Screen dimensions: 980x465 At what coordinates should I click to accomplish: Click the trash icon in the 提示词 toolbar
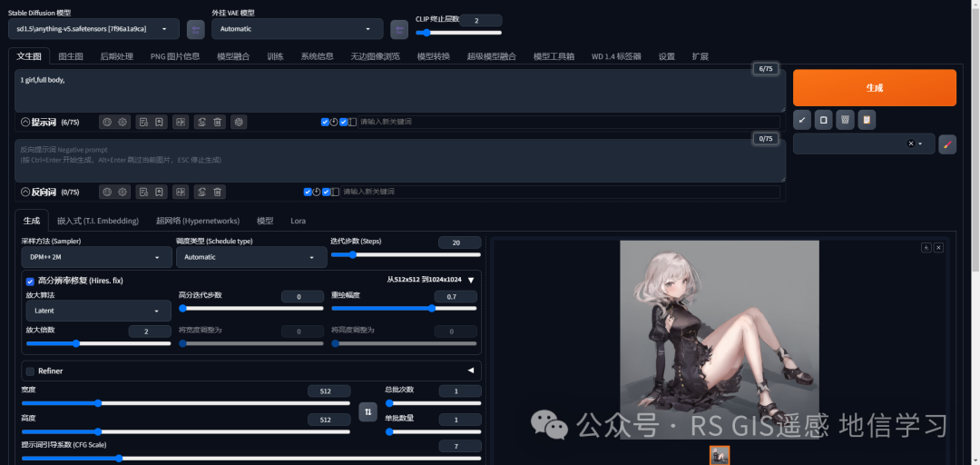218,122
